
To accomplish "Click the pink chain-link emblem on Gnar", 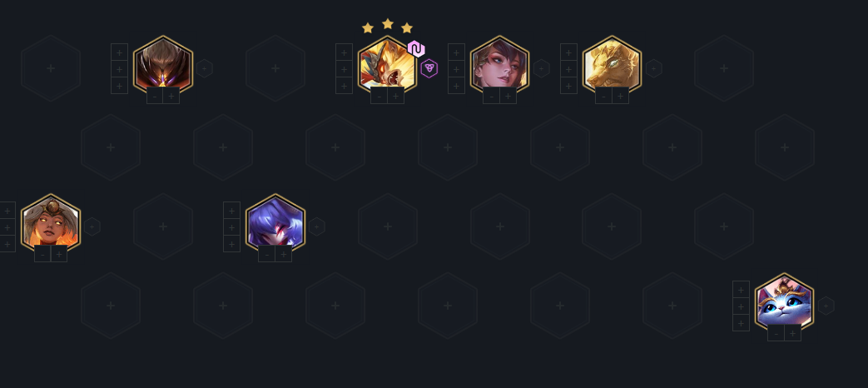I will pyautogui.click(x=416, y=49).
